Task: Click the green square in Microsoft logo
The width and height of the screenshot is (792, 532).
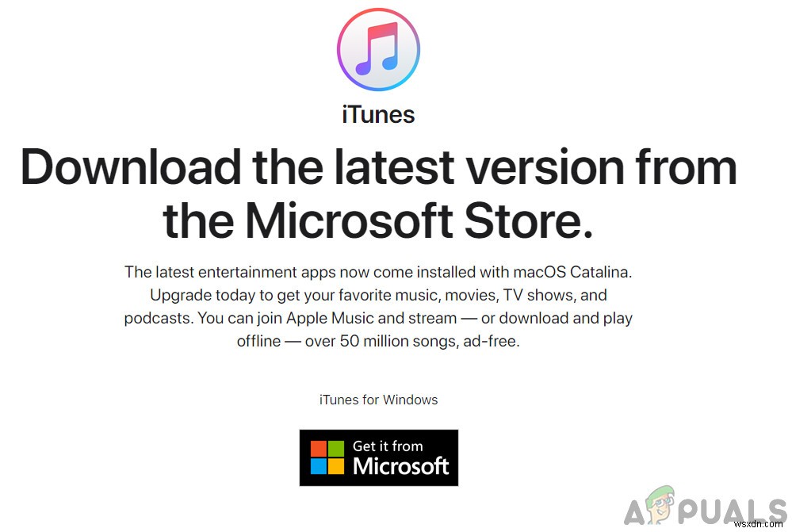Action: point(336,449)
